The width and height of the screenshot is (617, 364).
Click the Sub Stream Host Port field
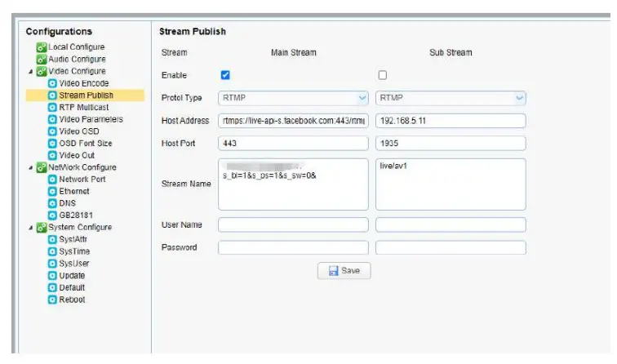point(451,144)
